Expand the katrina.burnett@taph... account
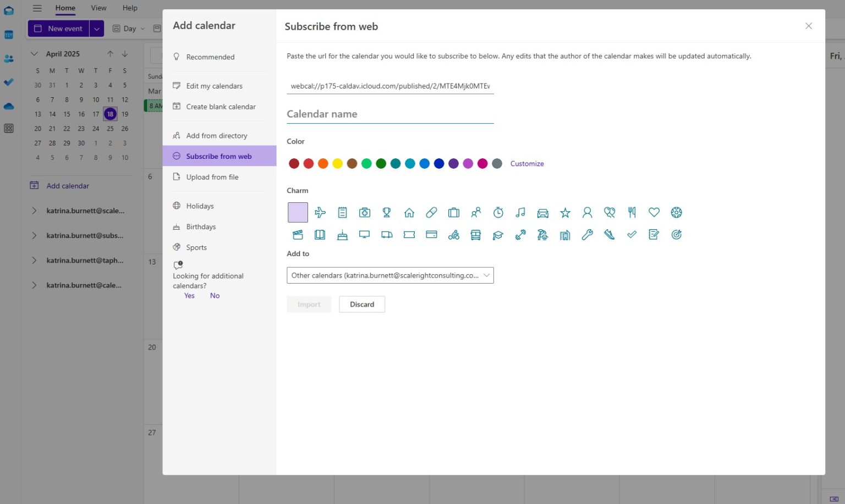This screenshot has height=504, width=845. point(34,260)
